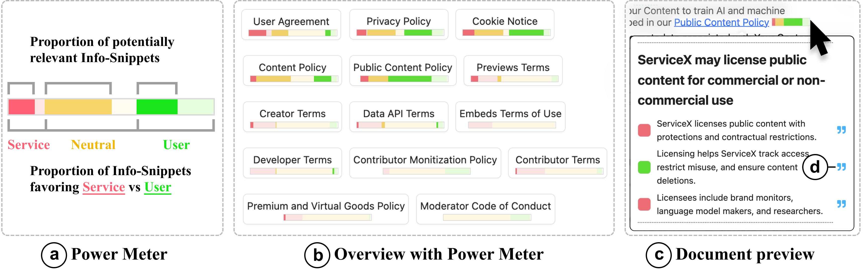The width and height of the screenshot is (868, 272).
Task: Select the Contributor Monitization Policy card
Action: click(x=425, y=163)
